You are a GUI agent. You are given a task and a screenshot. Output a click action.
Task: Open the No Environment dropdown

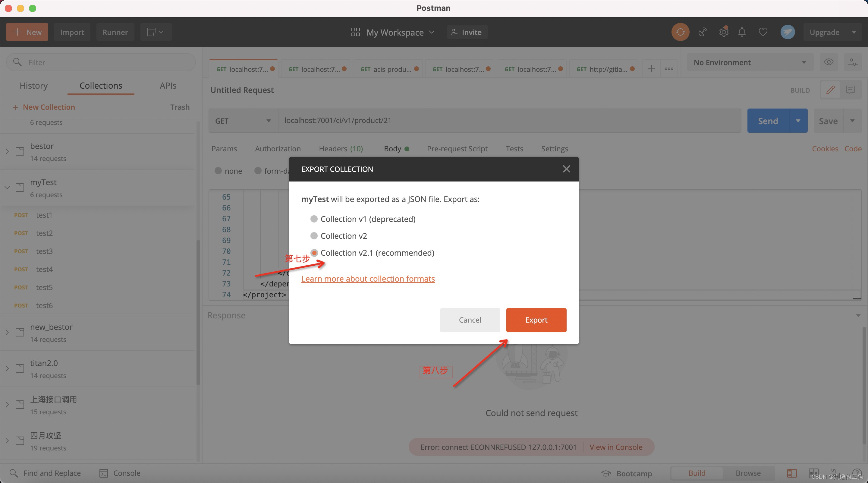tap(749, 62)
